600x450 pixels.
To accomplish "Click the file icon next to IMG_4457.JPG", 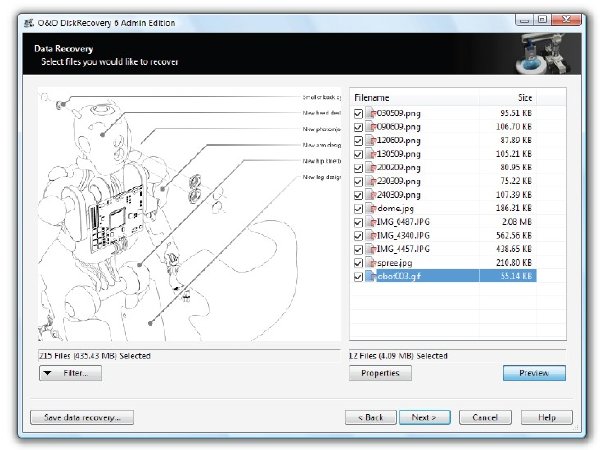I will point(371,249).
